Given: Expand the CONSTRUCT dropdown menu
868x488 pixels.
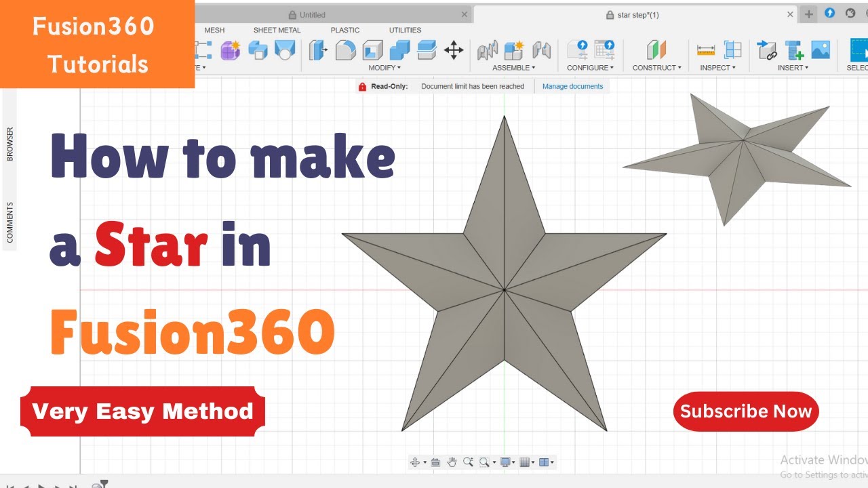Looking at the screenshot, I should (x=657, y=68).
